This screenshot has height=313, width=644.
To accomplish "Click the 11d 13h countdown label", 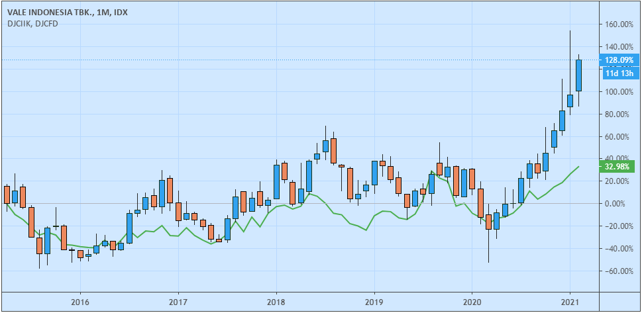I will coord(619,73).
